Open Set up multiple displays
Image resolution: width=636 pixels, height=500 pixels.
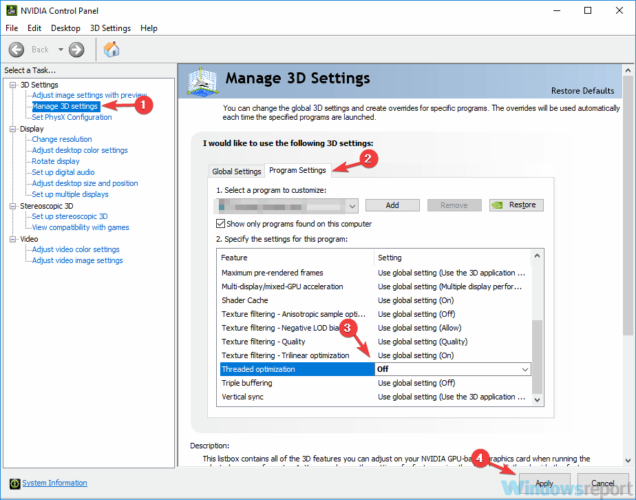coord(70,194)
